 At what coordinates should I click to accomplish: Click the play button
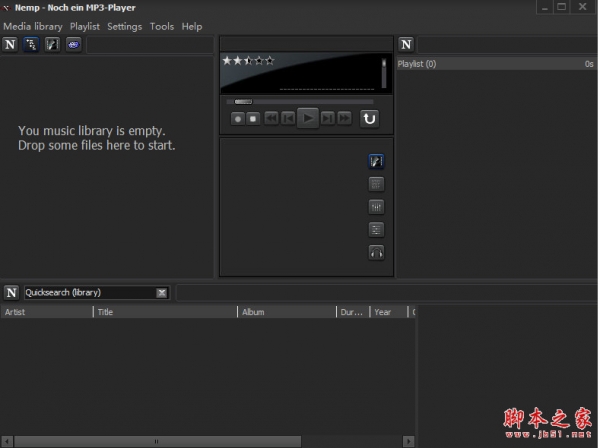pos(308,118)
